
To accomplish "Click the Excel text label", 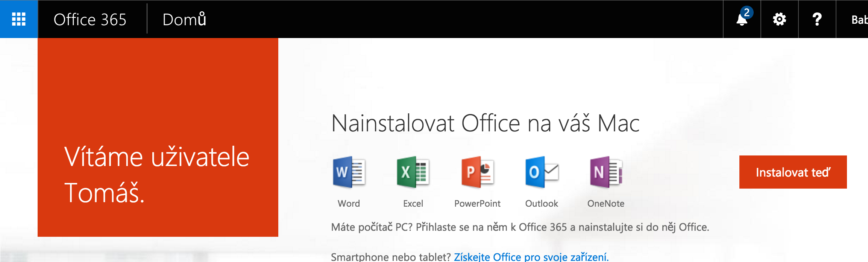I will pyautogui.click(x=413, y=204).
